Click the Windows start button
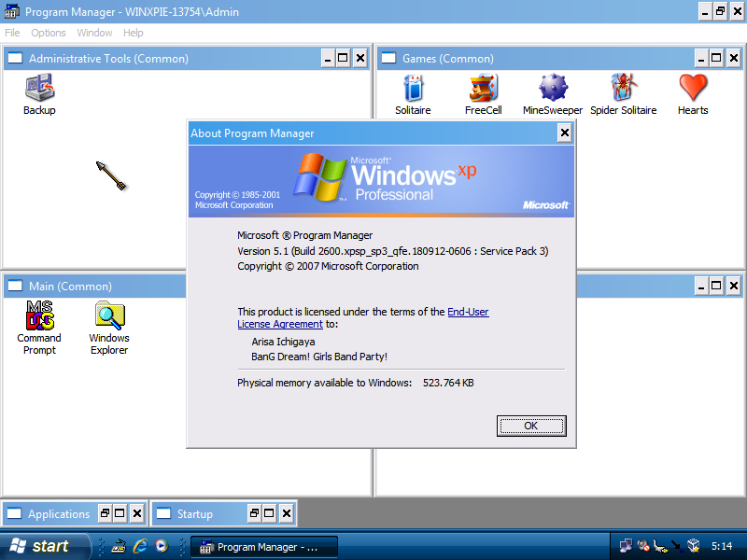Screen dimensions: 747x560 pos(44,546)
